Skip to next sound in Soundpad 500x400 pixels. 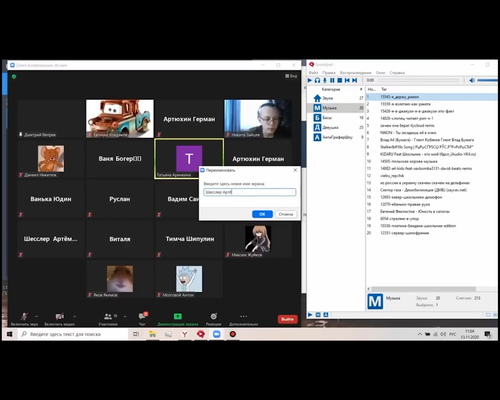point(355,80)
